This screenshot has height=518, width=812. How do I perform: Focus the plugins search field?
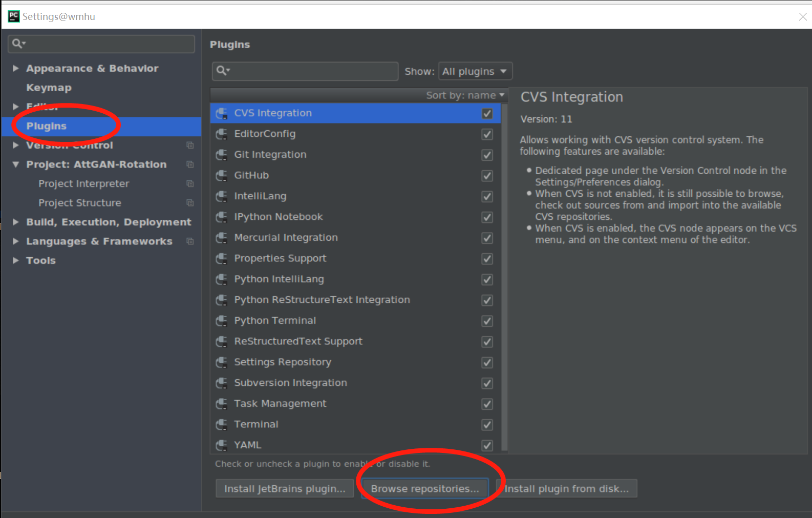[x=305, y=71]
